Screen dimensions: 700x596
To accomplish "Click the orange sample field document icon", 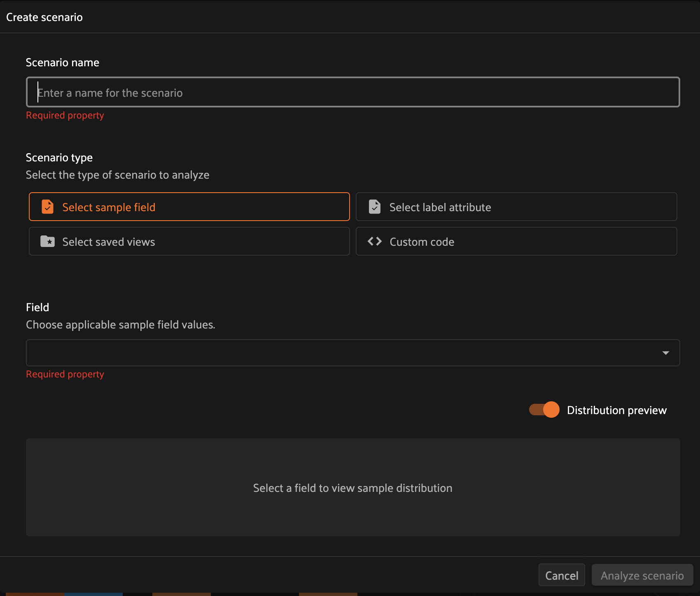I will (x=48, y=207).
